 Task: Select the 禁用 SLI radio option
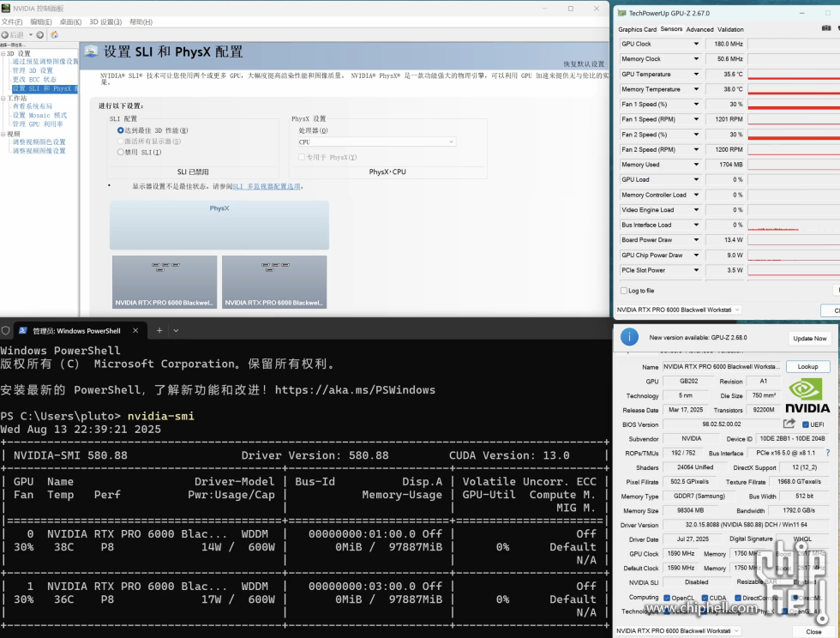pos(121,153)
